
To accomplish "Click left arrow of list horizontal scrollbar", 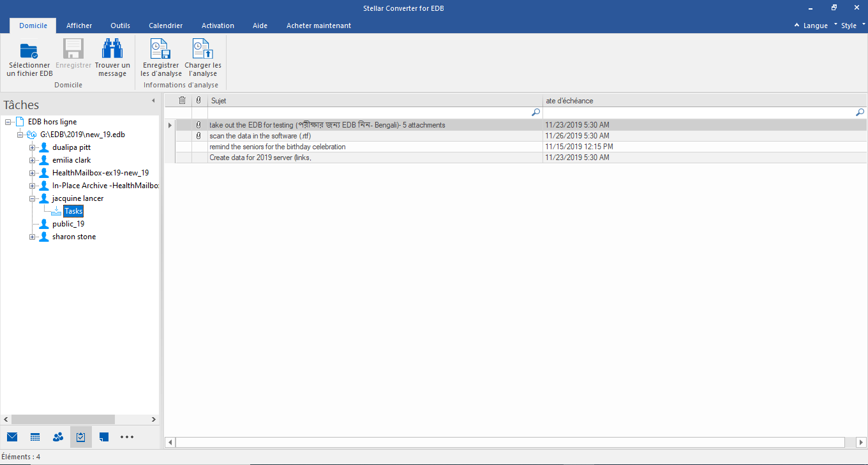I will (x=170, y=442).
